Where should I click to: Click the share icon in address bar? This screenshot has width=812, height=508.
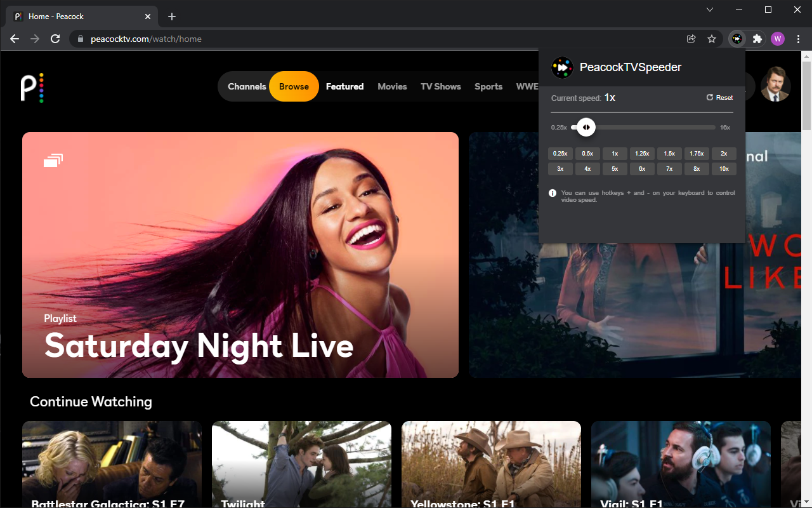(x=691, y=39)
